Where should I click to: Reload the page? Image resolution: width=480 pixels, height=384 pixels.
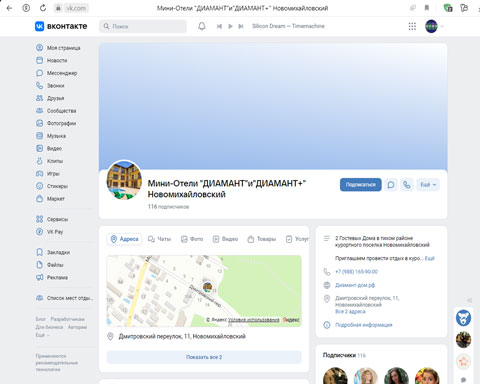coord(43,8)
